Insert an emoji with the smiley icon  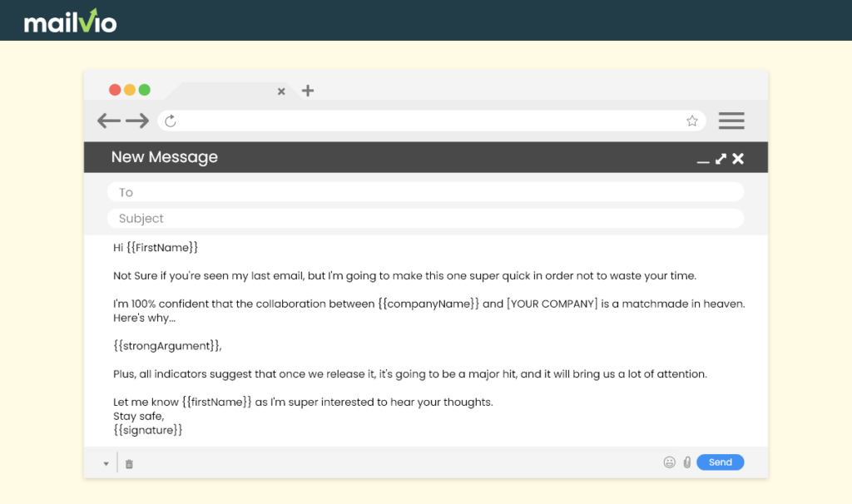670,462
